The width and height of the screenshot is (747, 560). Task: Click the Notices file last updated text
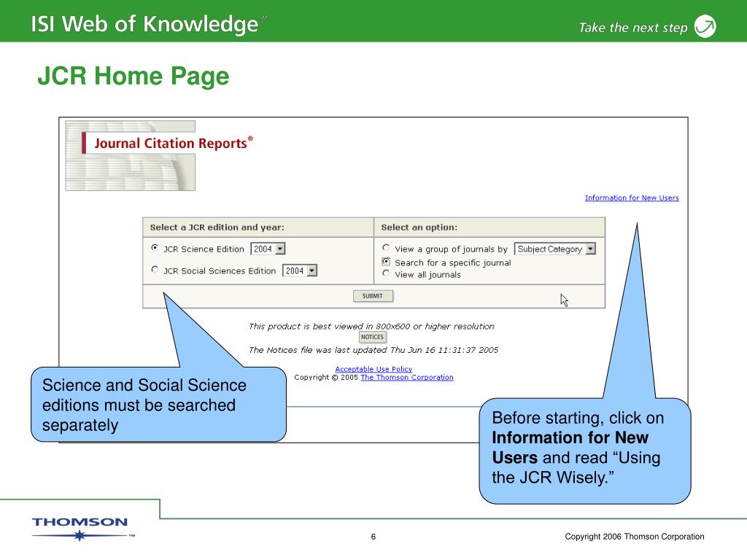point(373,350)
